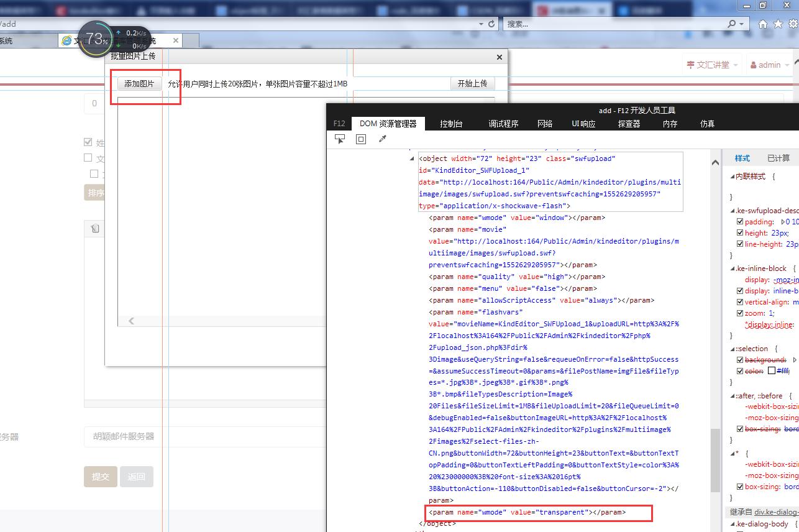Refresh the page via address bar icon
Screen dimensions: 799x532
[491, 24]
